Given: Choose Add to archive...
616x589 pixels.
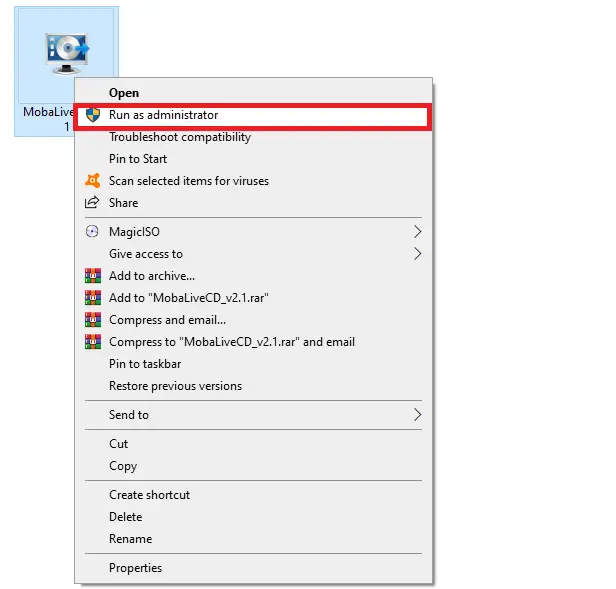Looking at the screenshot, I should click(x=253, y=276).
